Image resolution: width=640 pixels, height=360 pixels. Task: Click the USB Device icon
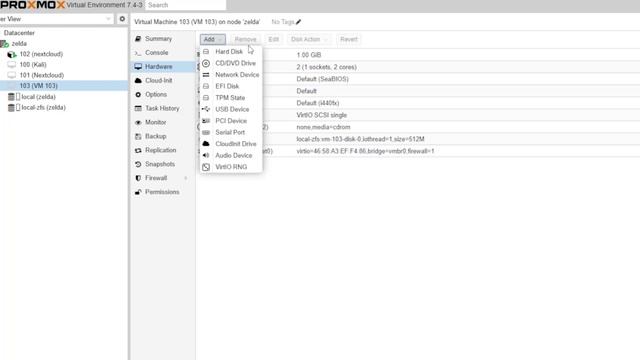pyautogui.click(x=206, y=109)
